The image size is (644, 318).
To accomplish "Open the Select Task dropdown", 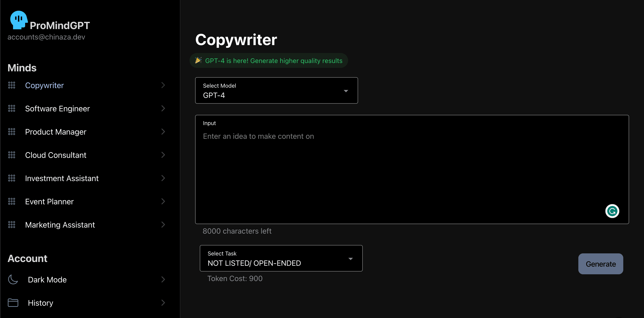I will click(281, 258).
